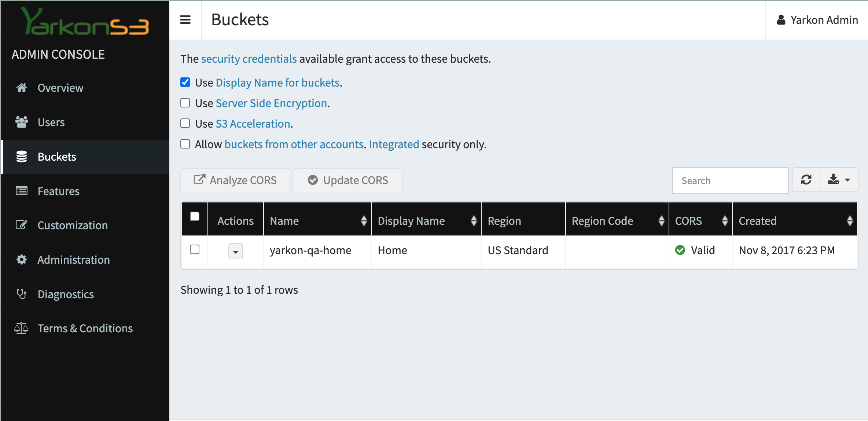Enable the Server Side Encryption checkbox
This screenshot has height=421, width=868.
185,103
